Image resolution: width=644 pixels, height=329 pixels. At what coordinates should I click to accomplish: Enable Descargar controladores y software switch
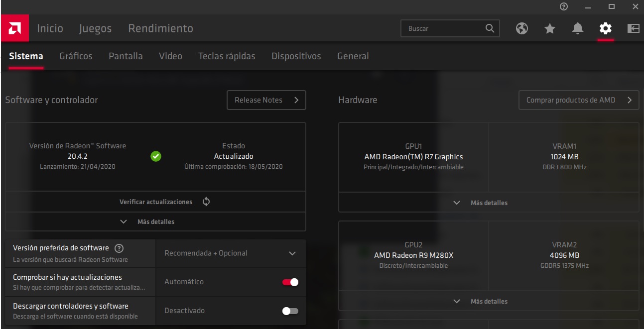tap(290, 311)
